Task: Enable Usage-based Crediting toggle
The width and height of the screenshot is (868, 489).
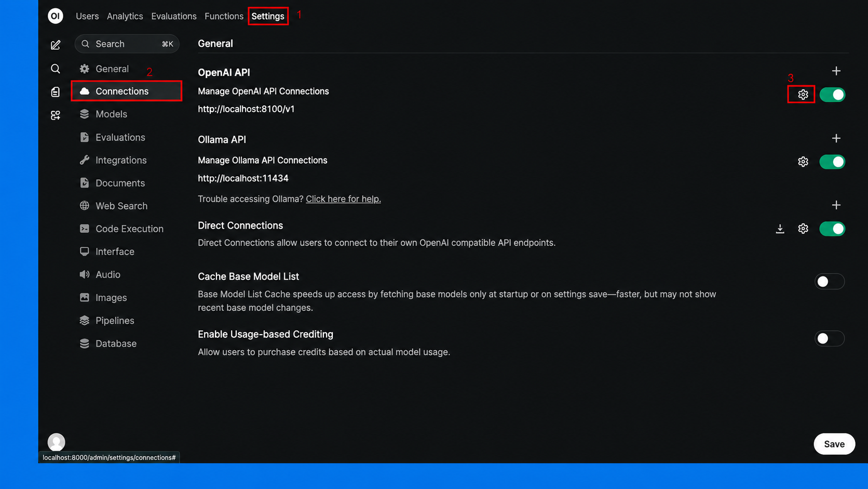Action: 830,339
